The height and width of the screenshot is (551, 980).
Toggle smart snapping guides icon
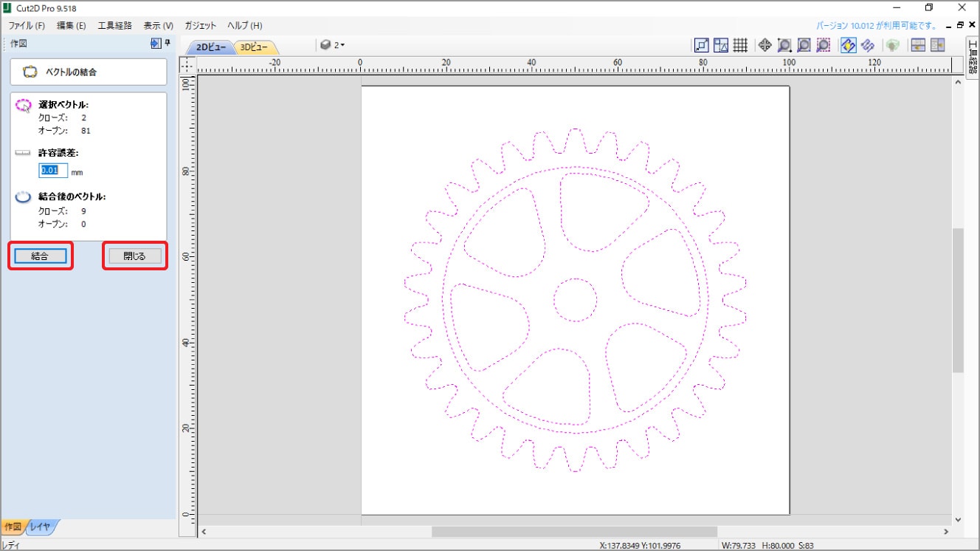point(721,45)
